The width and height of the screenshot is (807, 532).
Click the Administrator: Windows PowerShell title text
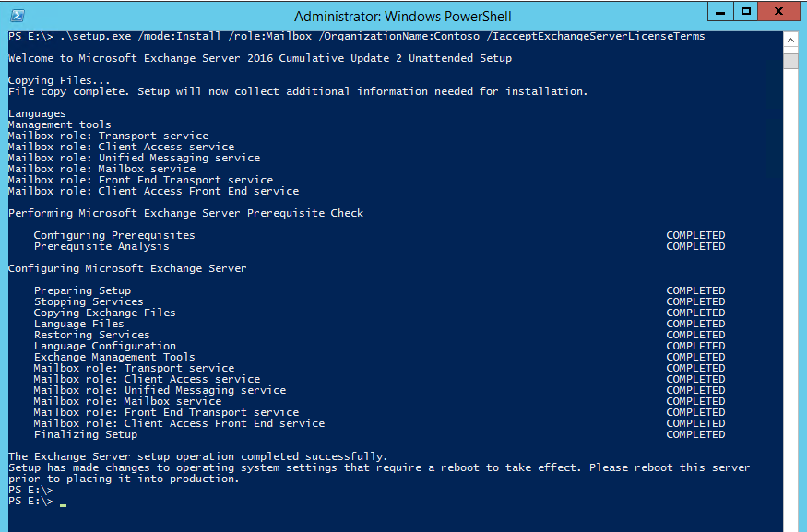point(402,17)
